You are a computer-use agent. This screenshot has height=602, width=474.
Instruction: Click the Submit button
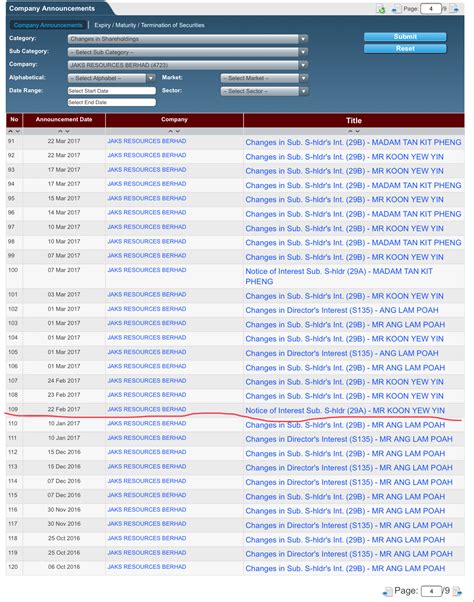click(405, 37)
